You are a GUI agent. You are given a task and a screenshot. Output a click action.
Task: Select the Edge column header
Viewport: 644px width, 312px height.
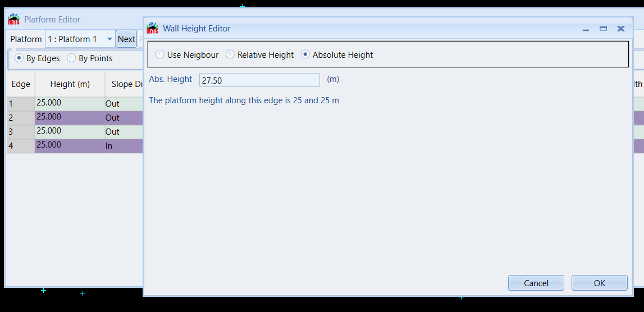[21, 84]
